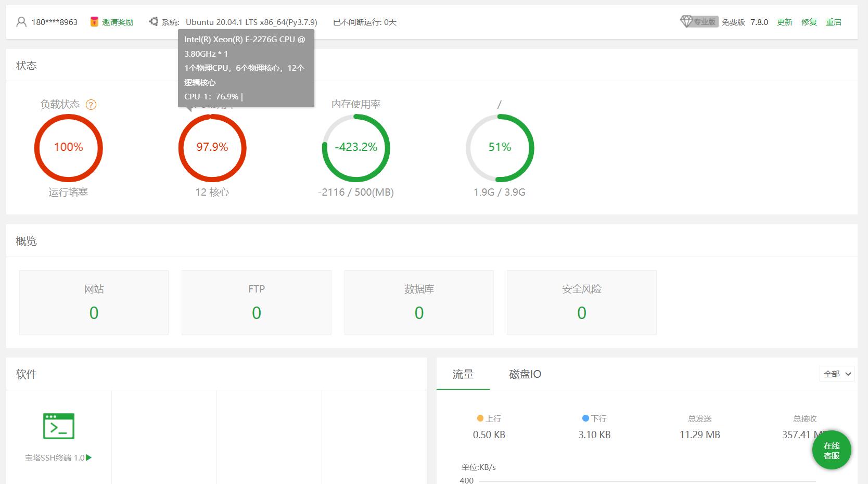868x484 pixels.
Task: Click the 更新 update link
Action: pos(785,22)
